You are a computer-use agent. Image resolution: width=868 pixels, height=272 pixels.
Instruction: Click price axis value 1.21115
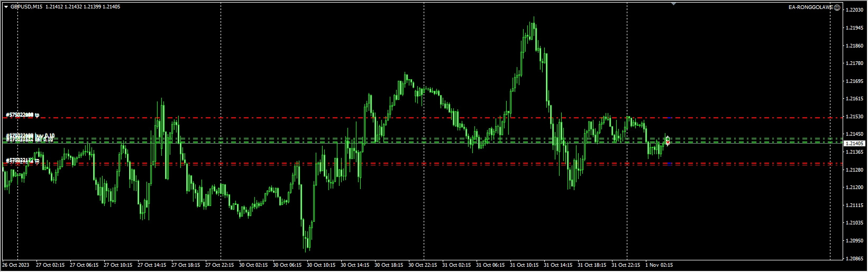(855, 205)
